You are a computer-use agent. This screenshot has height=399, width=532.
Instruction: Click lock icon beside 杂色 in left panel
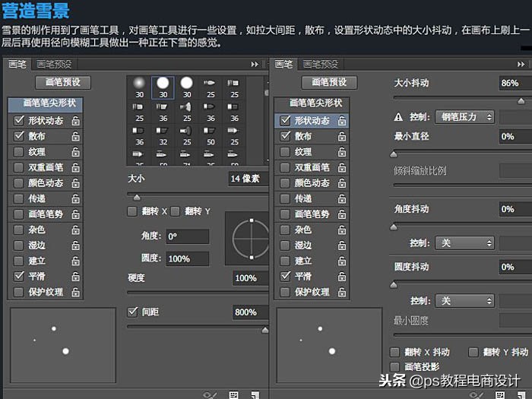(76, 230)
